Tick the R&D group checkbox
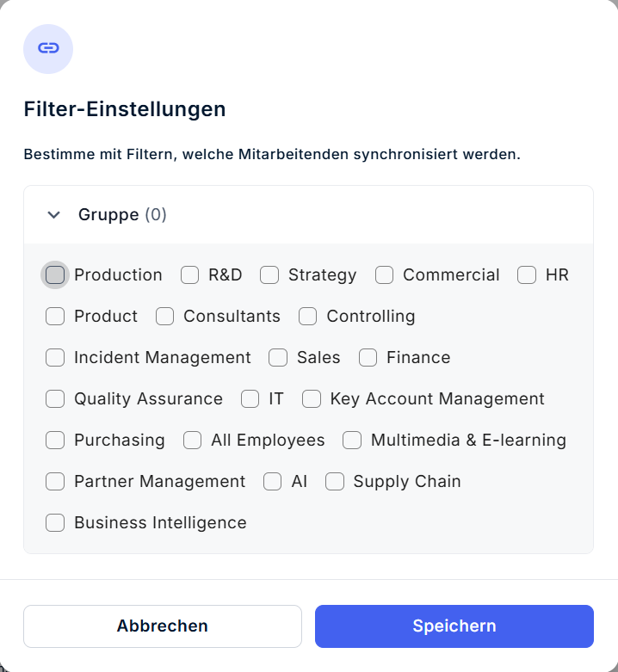This screenshot has height=672, width=618. [190, 275]
